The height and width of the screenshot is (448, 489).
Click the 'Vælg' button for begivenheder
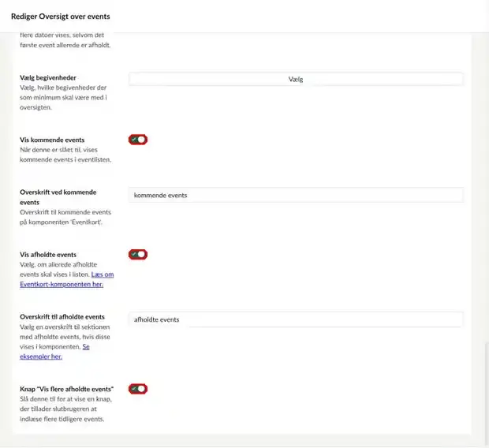[x=296, y=79]
